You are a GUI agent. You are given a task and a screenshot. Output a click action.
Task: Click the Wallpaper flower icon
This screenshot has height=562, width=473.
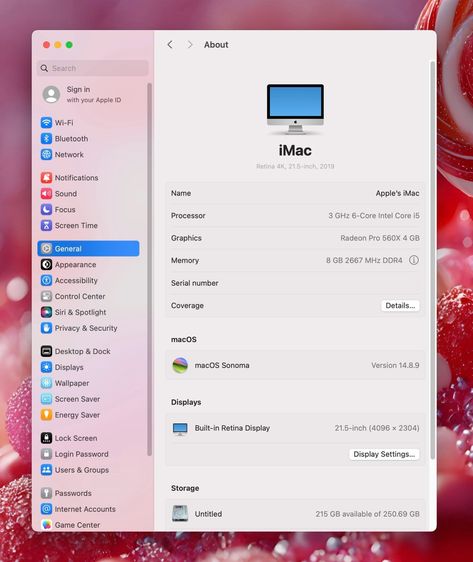click(x=46, y=383)
